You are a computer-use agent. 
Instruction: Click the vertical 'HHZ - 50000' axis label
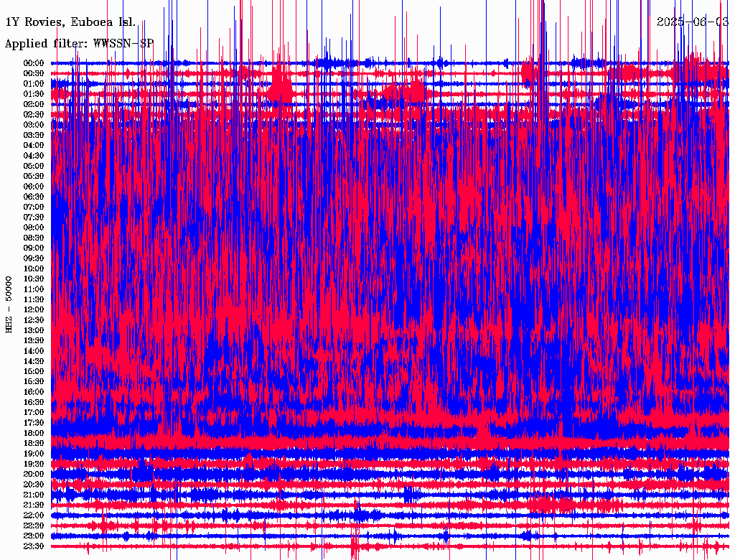(9, 304)
